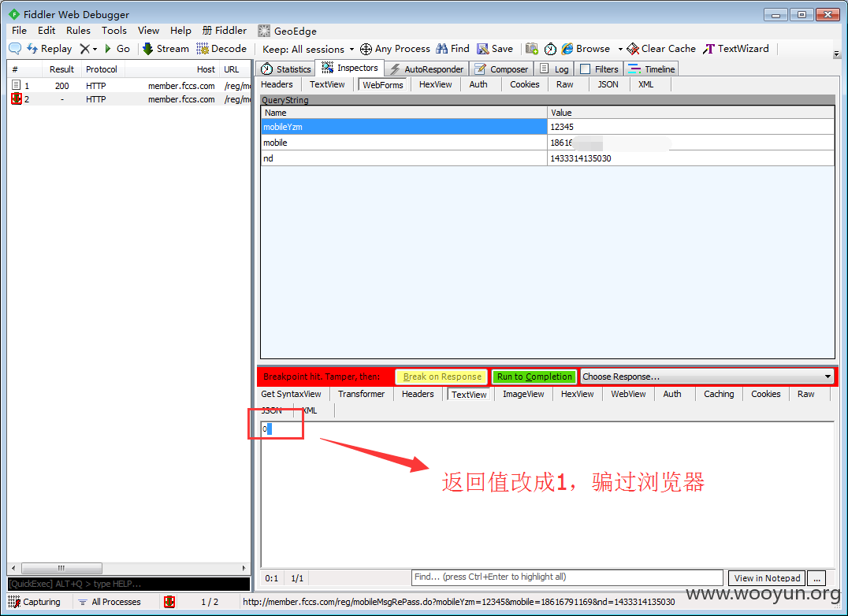The width and height of the screenshot is (848, 616).
Task: Click session list horizontal scrollbar thumb
Action: [x=61, y=568]
